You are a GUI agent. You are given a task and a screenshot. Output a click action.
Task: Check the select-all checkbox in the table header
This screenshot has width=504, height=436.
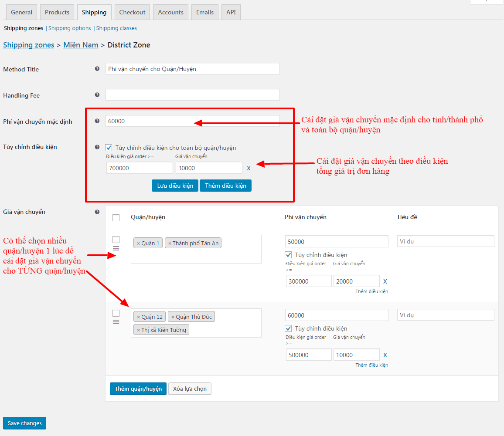point(116,217)
